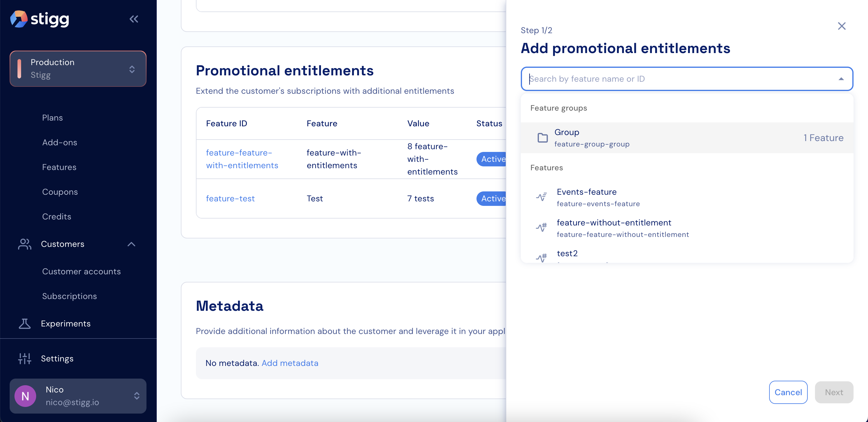Navigate to Subscriptions page
Viewport: 868px width, 422px height.
point(69,296)
